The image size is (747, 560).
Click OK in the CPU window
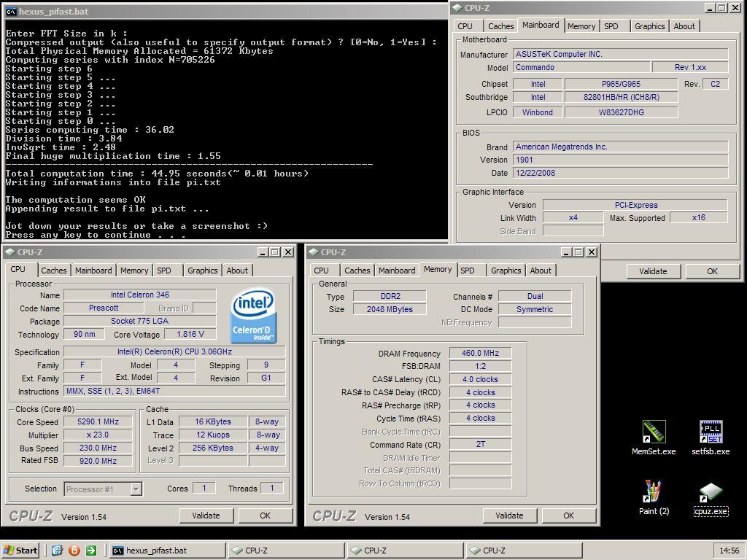pyautogui.click(x=266, y=516)
